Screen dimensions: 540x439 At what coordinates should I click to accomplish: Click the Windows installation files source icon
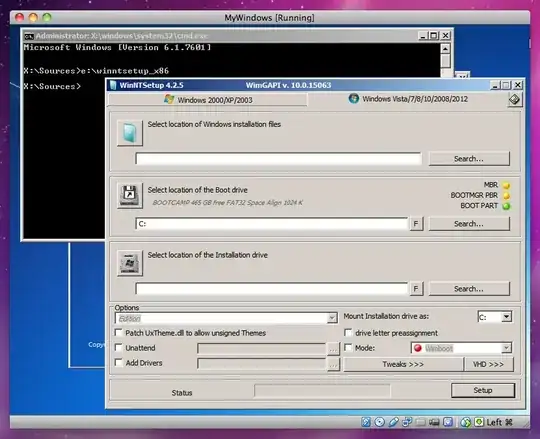pos(130,133)
